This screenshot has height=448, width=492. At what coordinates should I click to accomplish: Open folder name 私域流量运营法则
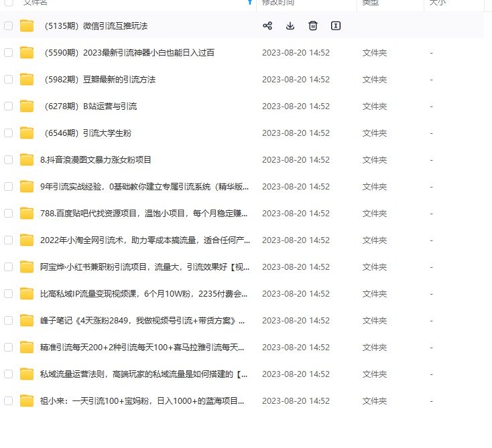click(143, 374)
